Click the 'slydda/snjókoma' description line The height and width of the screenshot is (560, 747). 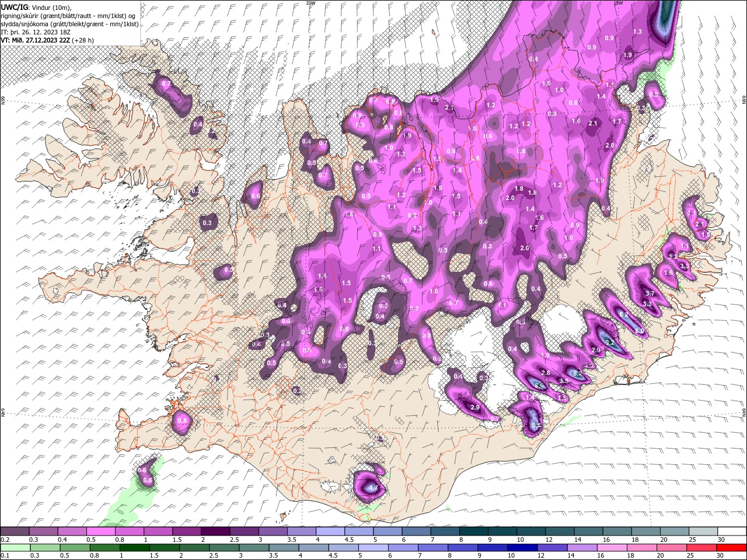click(x=69, y=24)
